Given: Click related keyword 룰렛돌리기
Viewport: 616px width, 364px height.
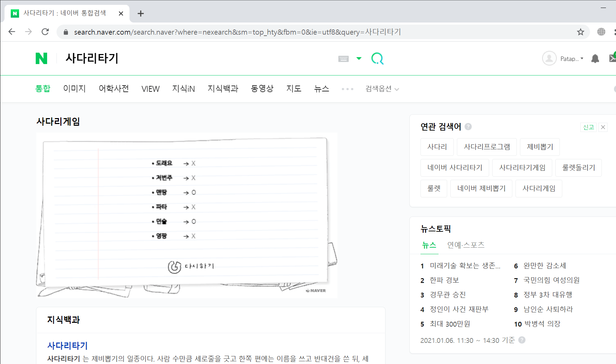Looking at the screenshot, I should tap(579, 168).
